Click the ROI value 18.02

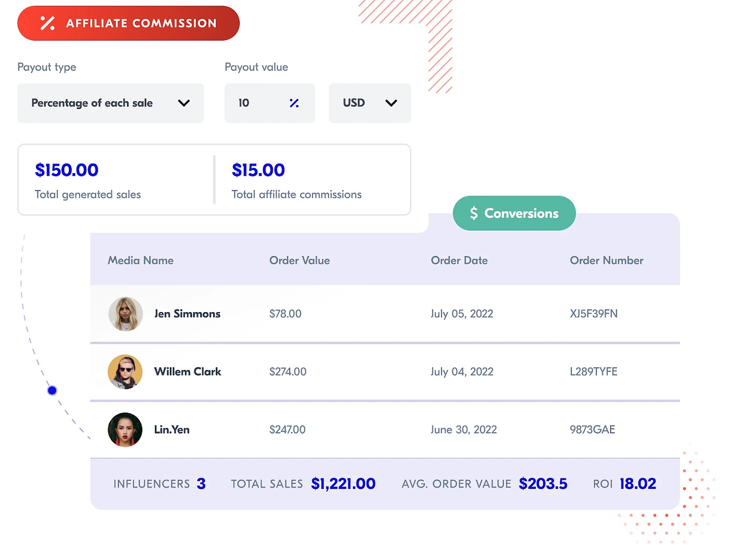637,483
